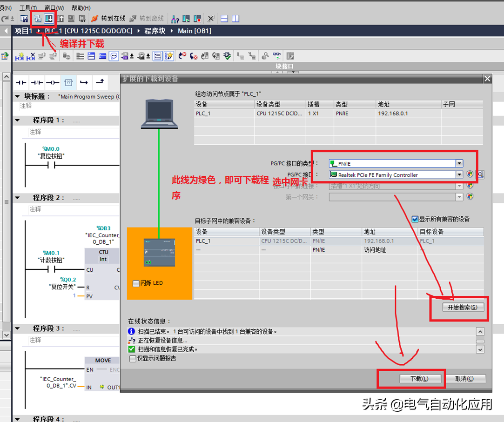The height and width of the screenshot is (422, 504).
Task: Collapse network segment 4 (程序段 4)
Action: click(17, 419)
